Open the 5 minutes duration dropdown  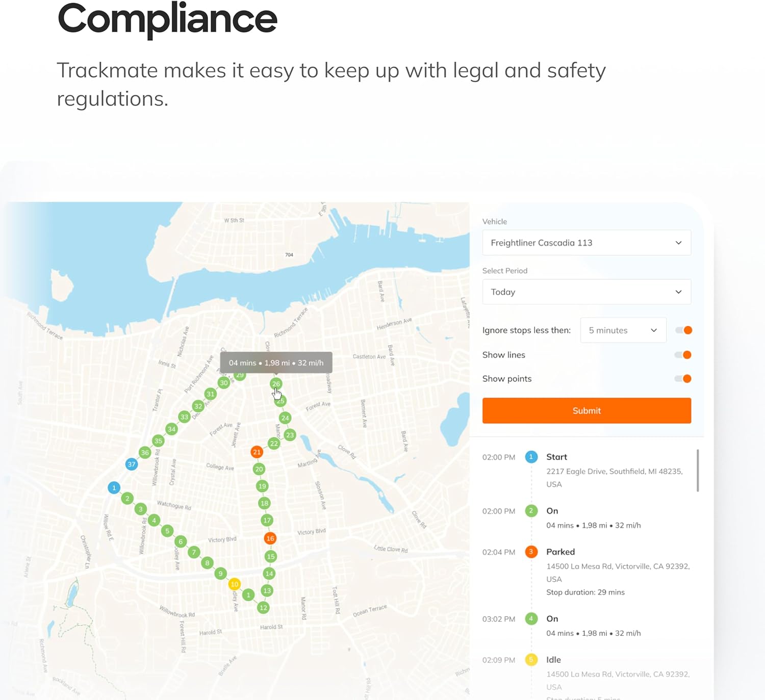(x=623, y=330)
